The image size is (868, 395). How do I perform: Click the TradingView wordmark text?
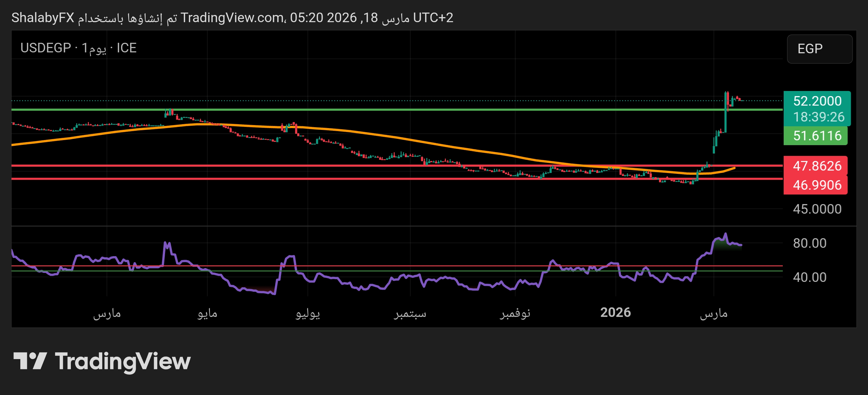pyautogui.click(x=123, y=361)
